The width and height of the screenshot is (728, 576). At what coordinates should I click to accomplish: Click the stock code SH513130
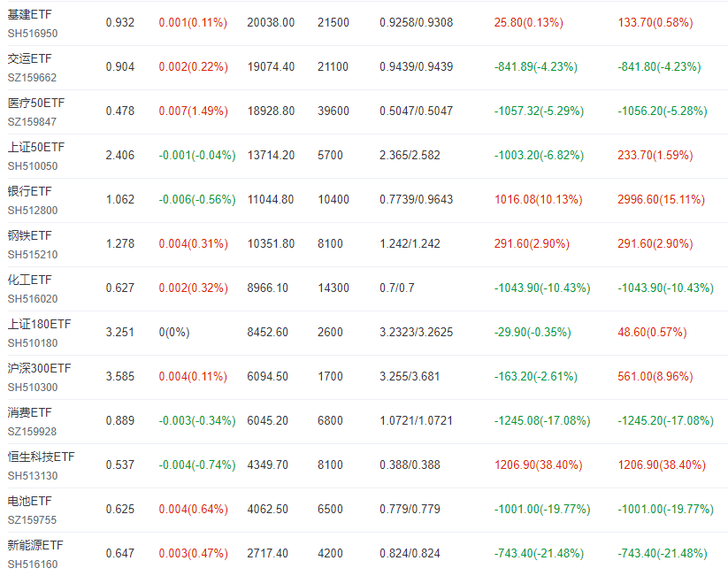(x=33, y=476)
